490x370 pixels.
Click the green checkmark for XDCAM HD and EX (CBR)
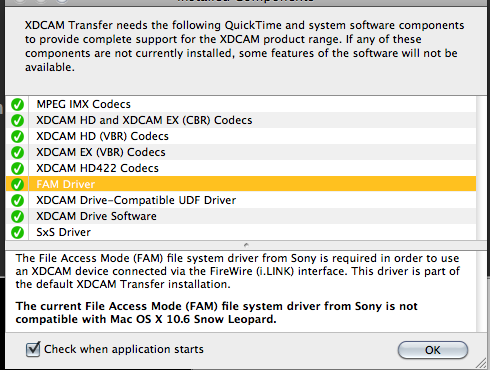[x=17, y=120]
